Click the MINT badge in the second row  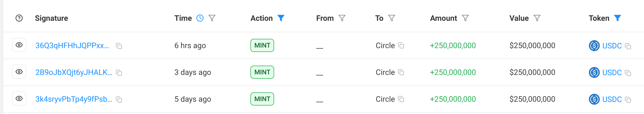point(262,72)
